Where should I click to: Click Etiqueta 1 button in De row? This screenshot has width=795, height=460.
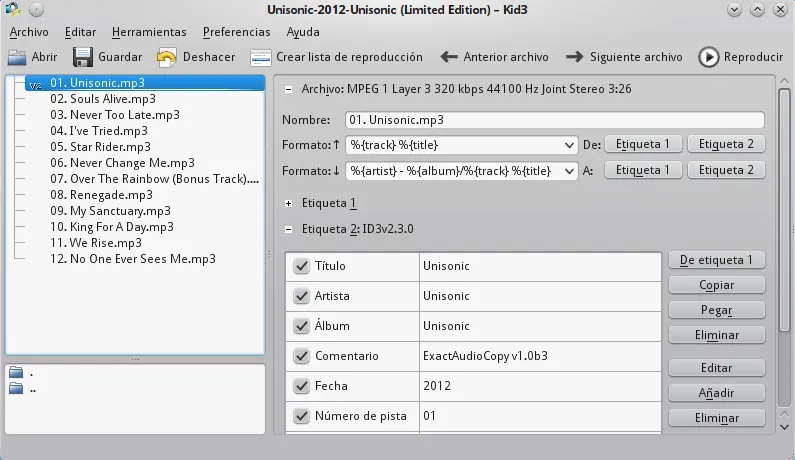[x=642, y=144]
